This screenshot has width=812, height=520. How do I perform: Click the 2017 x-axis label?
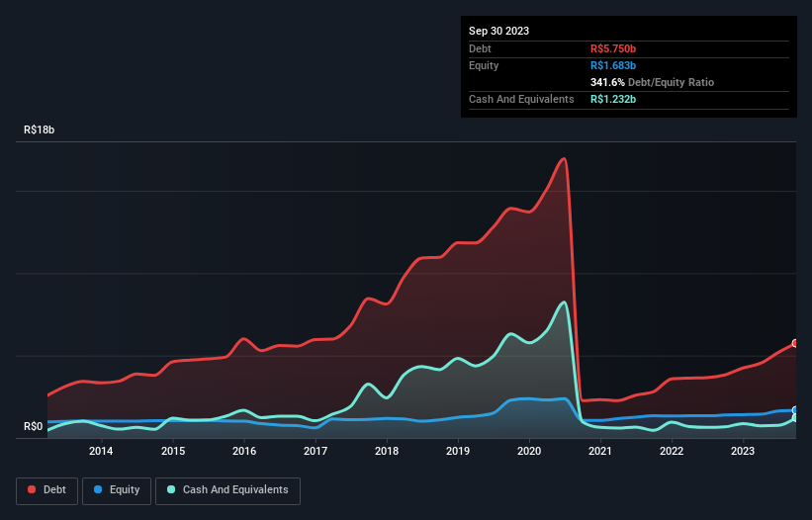[x=316, y=451]
